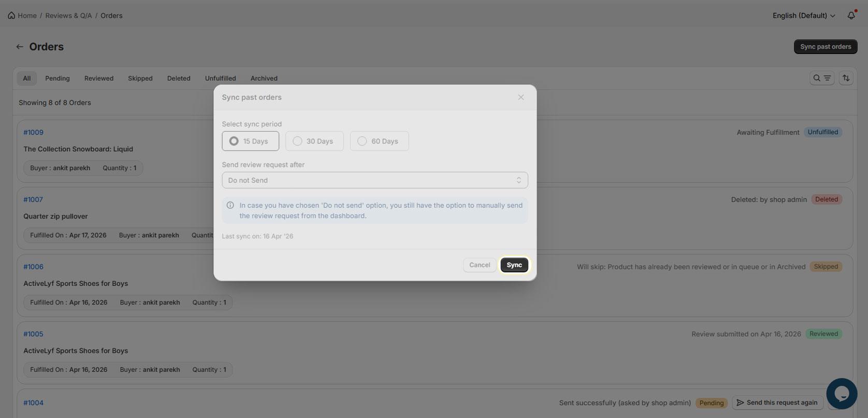868x418 pixels.
Task: Switch to the All tab
Action: 27,78
